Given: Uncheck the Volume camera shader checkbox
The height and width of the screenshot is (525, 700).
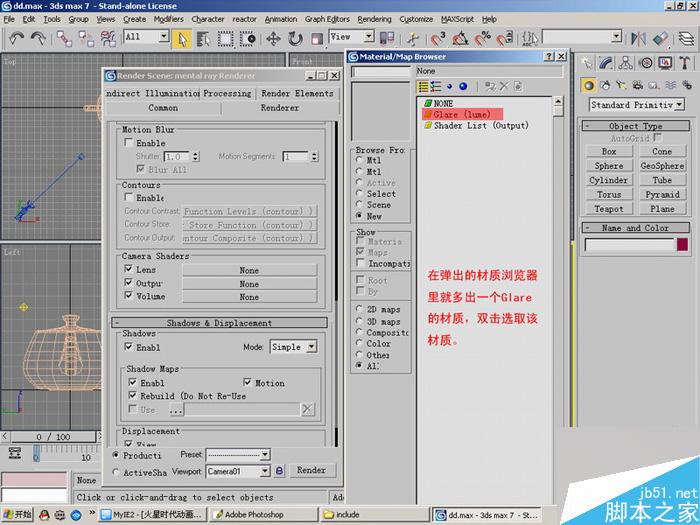Looking at the screenshot, I should tap(129, 295).
